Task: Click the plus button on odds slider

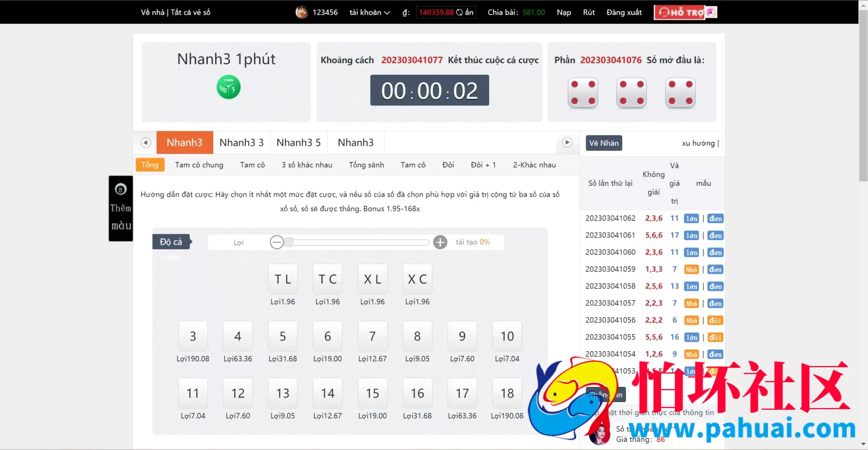Action: (x=440, y=242)
